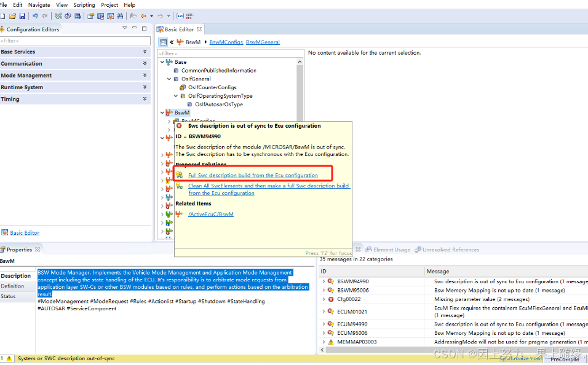Image resolution: width=588 pixels, height=365 pixels.
Task: Open the Edit menu
Action: point(18,5)
